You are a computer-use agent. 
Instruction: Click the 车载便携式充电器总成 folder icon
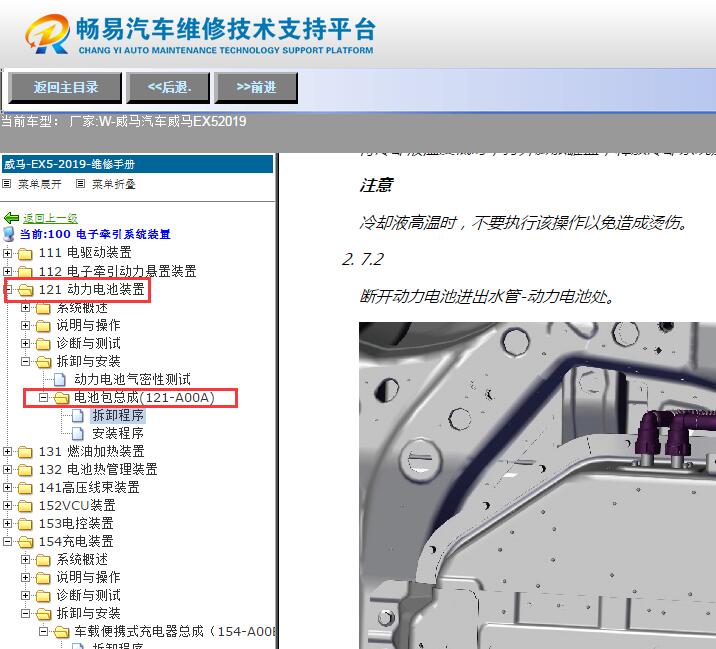pyautogui.click(x=61, y=632)
